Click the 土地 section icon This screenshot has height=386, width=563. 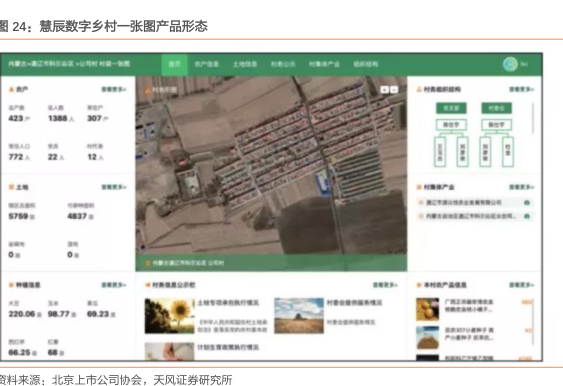pyautogui.click(x=11, y=187)
